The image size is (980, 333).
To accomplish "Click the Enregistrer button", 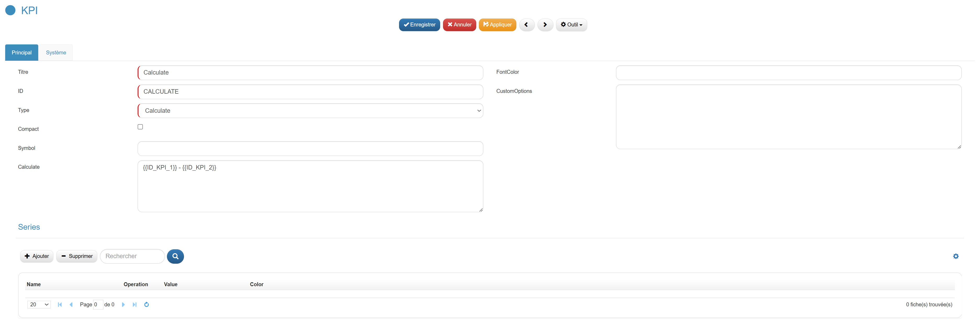I will click(419, 25).
